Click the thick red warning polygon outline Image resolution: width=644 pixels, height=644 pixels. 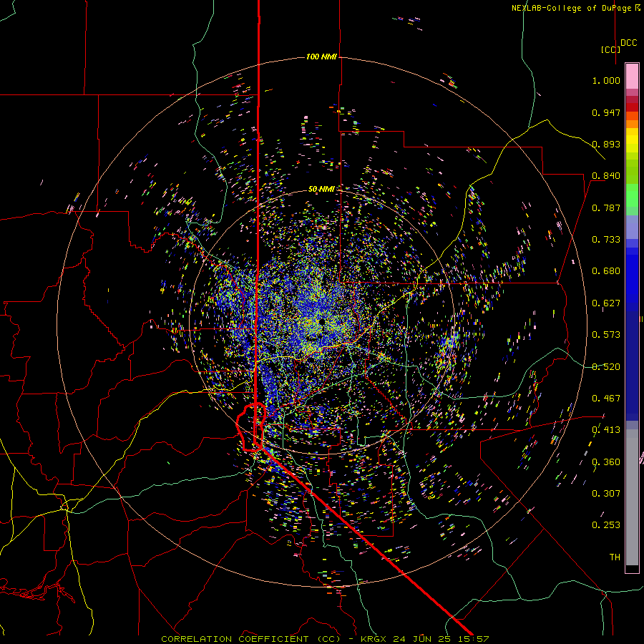pyautogui.click(x=251, y=427)
